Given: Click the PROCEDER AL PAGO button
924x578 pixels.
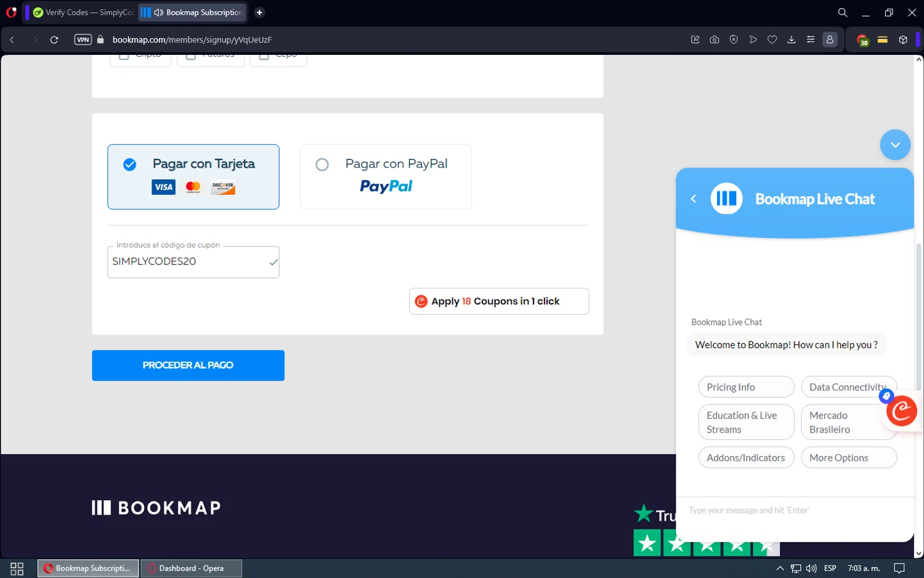Looking at the screenshot, I should (188, 365).
